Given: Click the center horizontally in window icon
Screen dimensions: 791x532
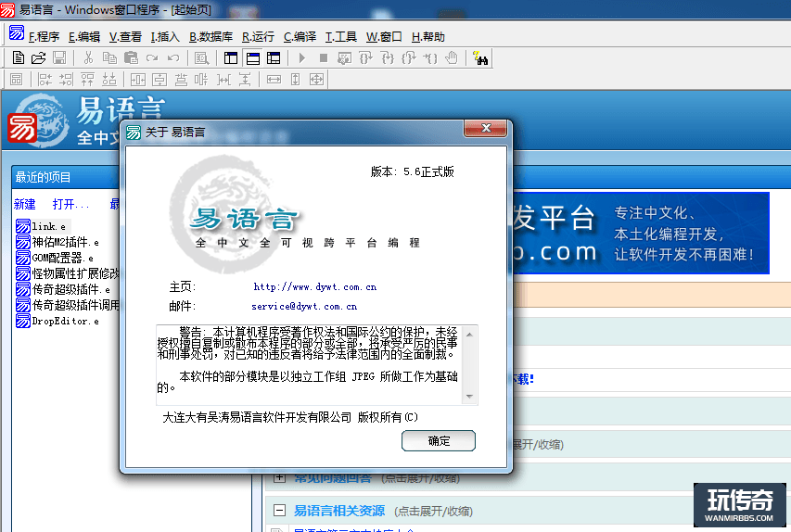Looking at the screenshot, I should pos(138,79).
